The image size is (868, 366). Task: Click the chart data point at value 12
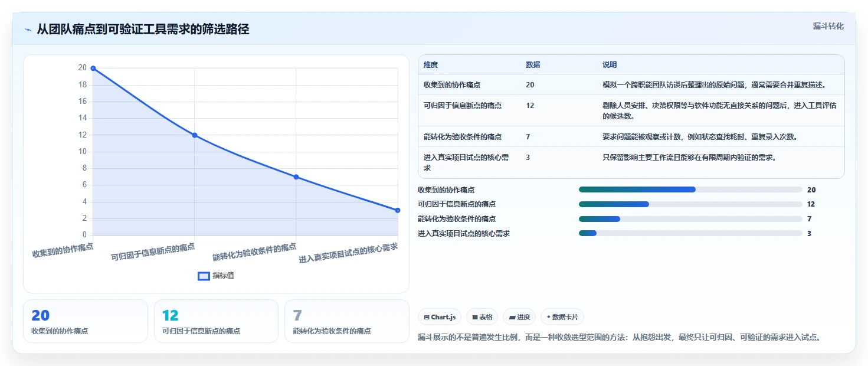195,135
